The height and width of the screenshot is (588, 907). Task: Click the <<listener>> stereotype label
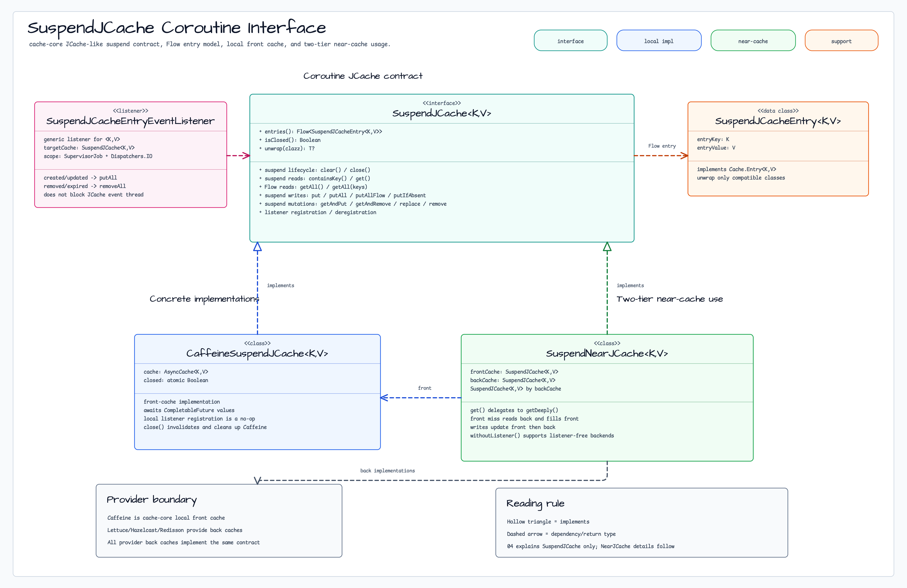coord(130,111)
